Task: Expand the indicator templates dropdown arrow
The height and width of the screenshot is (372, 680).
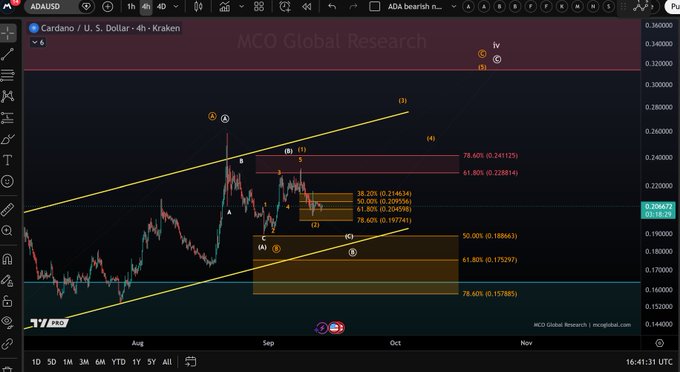Action: pyautogui.click(x=242, y=7)
